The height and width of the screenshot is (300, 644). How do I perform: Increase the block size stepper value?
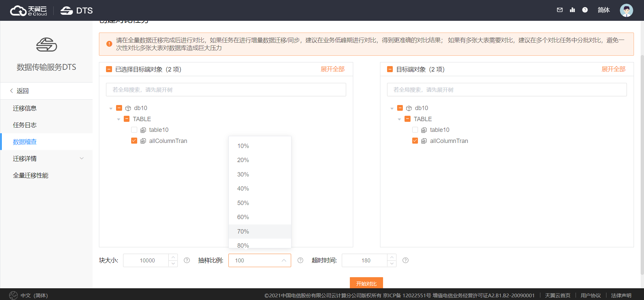pos(173,257)
